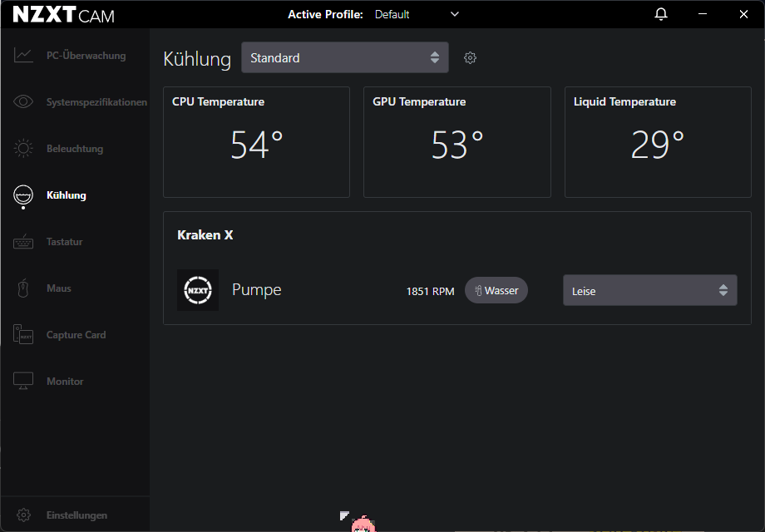Select Tastatur in the sidebar
The image size is (765, 532).
pos(64,242)
